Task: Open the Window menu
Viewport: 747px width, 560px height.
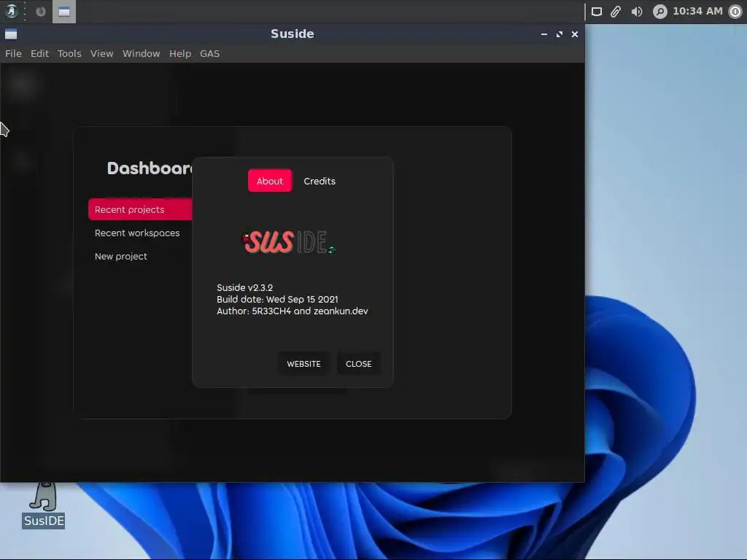Action: click(x=141, y=53)
